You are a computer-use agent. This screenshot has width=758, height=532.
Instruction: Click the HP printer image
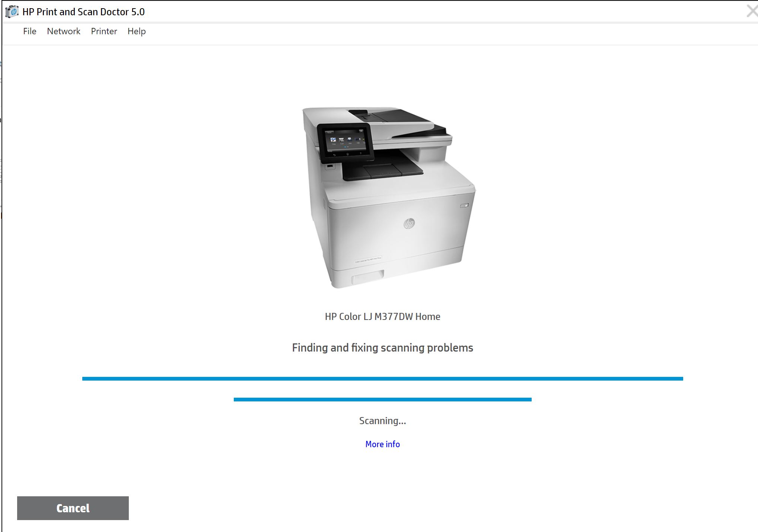[x=389, y=198]
